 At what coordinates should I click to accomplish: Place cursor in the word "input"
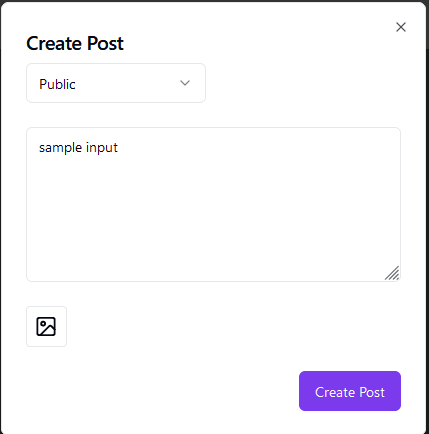[102, 148]
